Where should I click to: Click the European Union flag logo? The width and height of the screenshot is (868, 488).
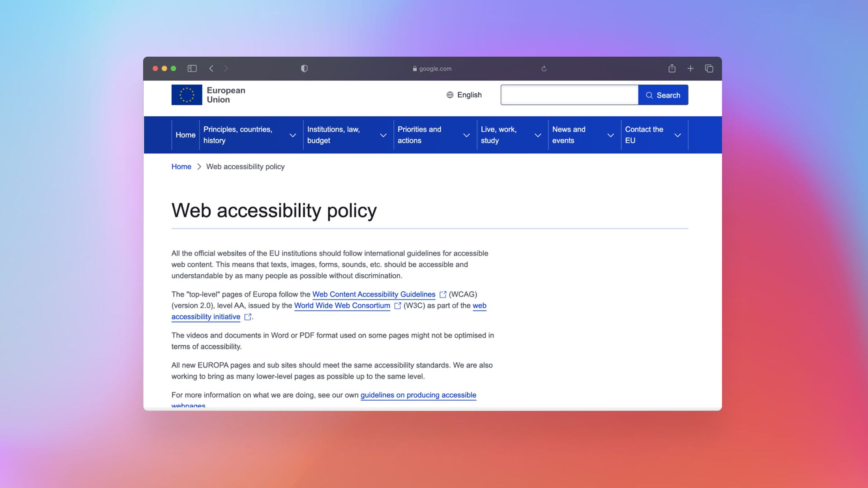(x=185, y=95)
